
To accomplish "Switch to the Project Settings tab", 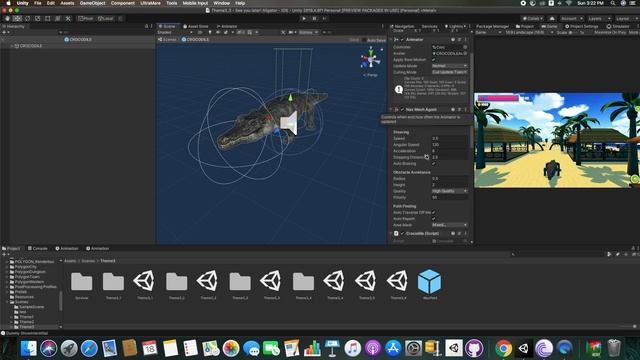I will pos(581,26).
